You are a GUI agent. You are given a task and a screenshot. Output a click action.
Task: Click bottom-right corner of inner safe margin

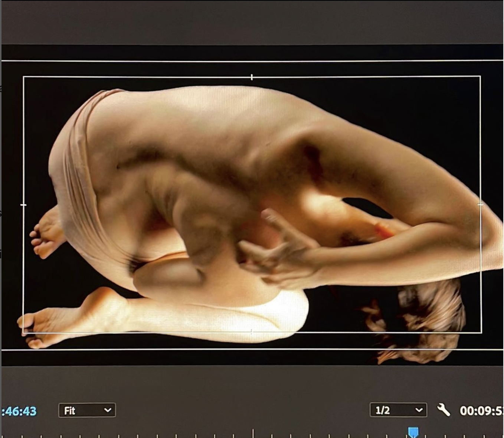click(x=481, y=332)
